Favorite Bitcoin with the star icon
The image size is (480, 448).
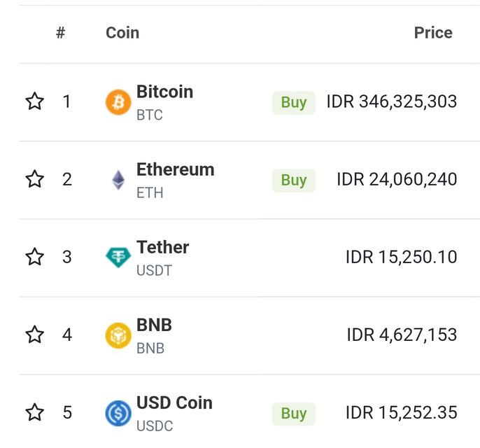(35, 102)
